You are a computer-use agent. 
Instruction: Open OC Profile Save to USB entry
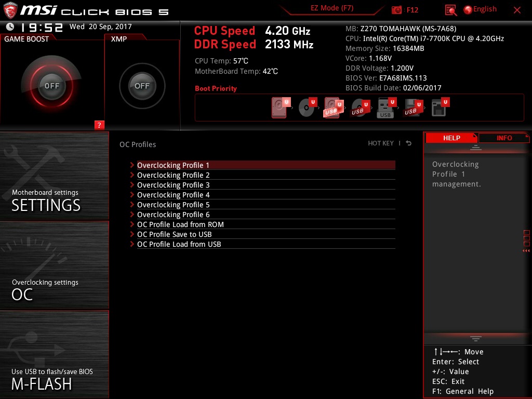point(266,234)
